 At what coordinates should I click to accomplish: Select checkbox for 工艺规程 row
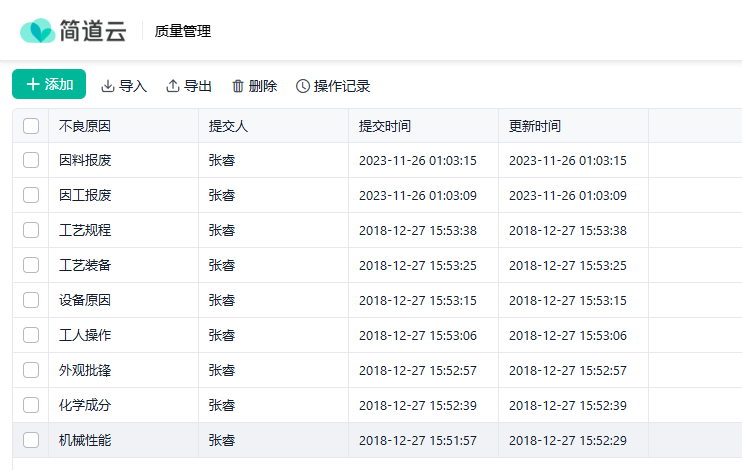click(31, 230)
